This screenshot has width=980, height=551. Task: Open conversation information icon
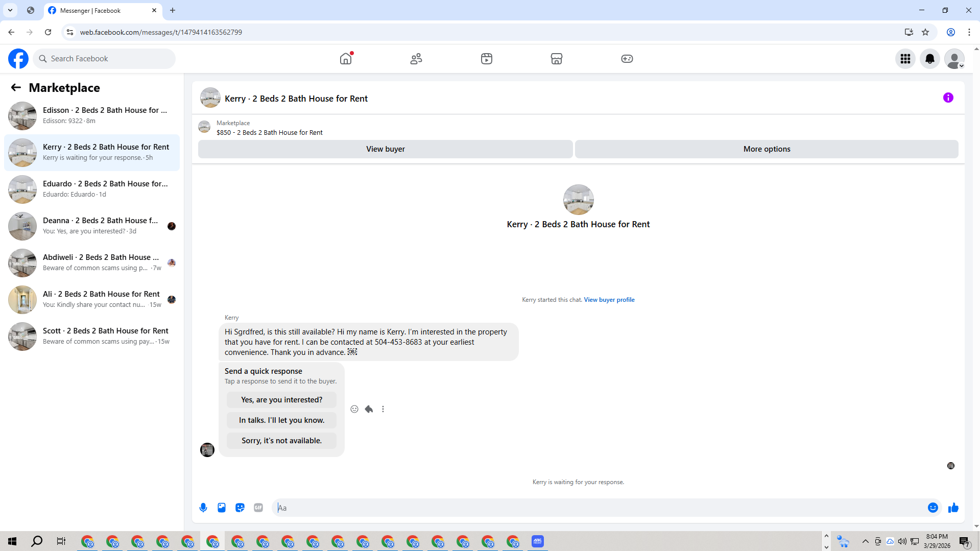click(948, 98)
